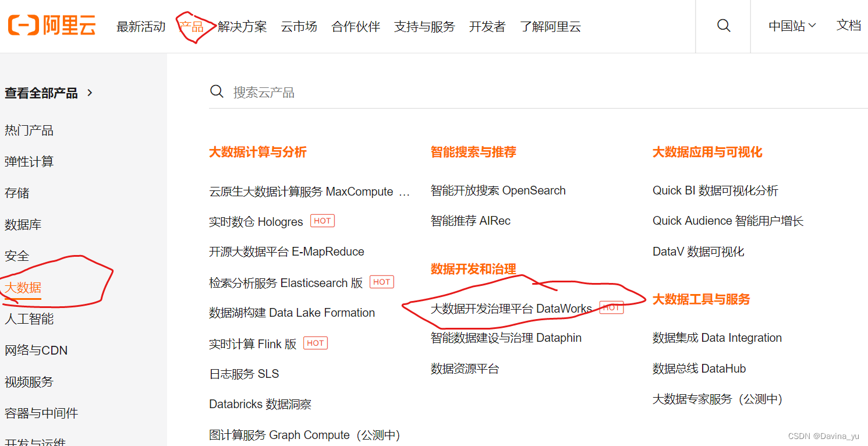The height and width of the screenshot is (446, 868).
Task: Open 大数据专家服务（公测中）
Action: tap(718, 399)
